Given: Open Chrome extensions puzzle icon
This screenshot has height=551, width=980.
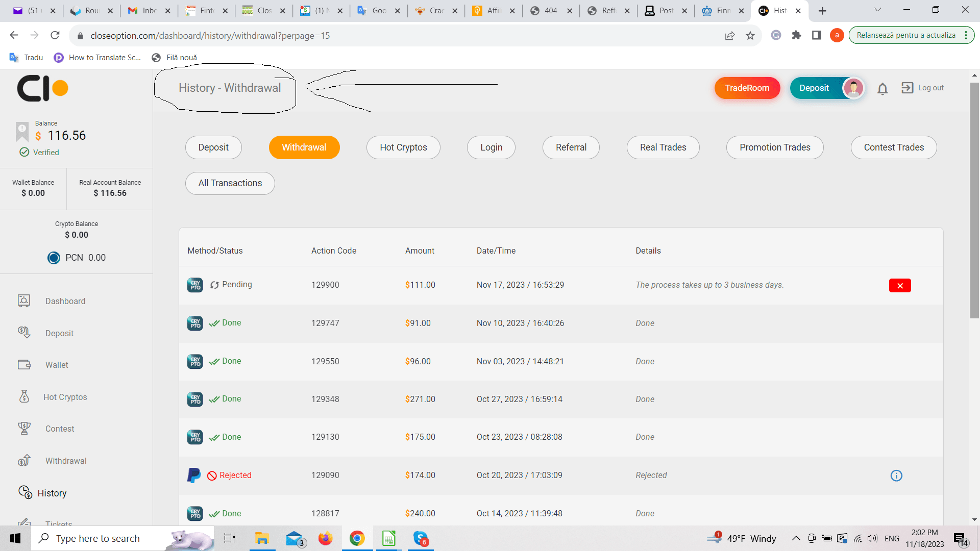Looking at the screenshot, I should coord(796,35).
